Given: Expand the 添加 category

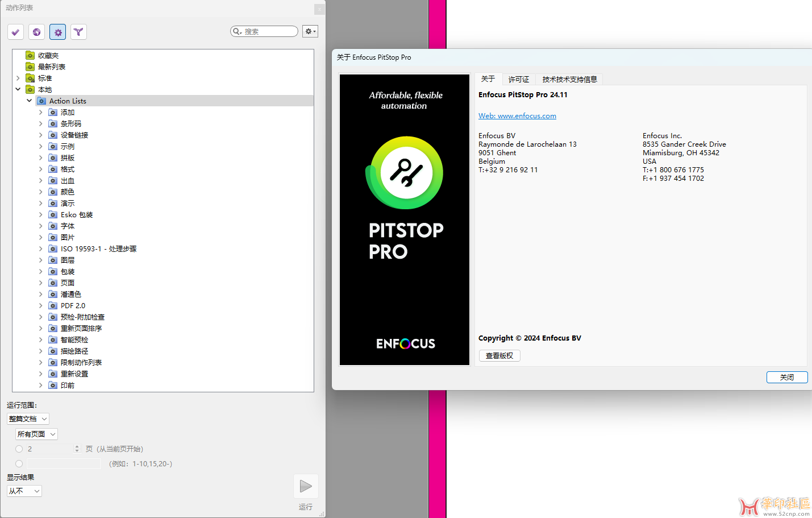Looking at the screenshot, I should [41, 112].
